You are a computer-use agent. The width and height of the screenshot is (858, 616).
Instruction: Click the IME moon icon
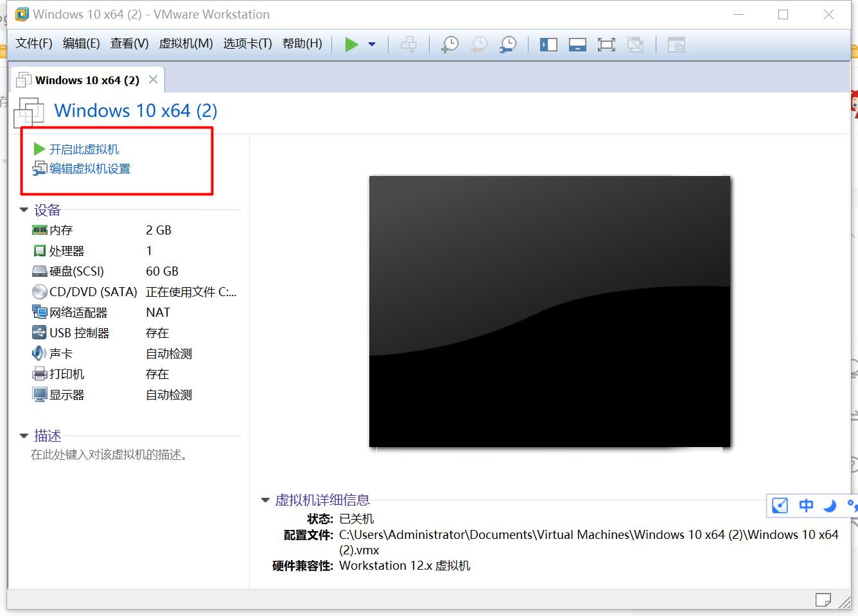[x=830, y=506]
